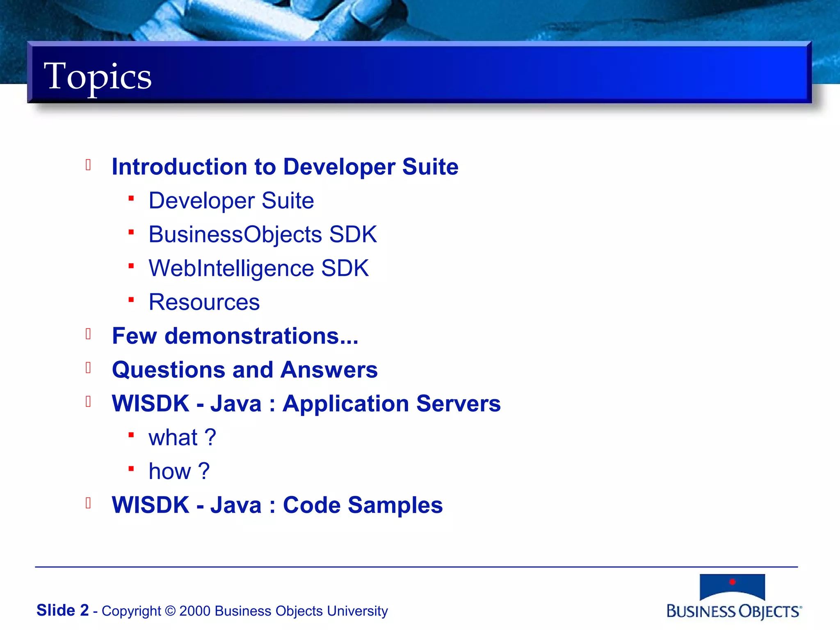Screen dimensions: 840x630
Task: Click bullet marker beside Introduction to Developer Suite
Action: 88,165
